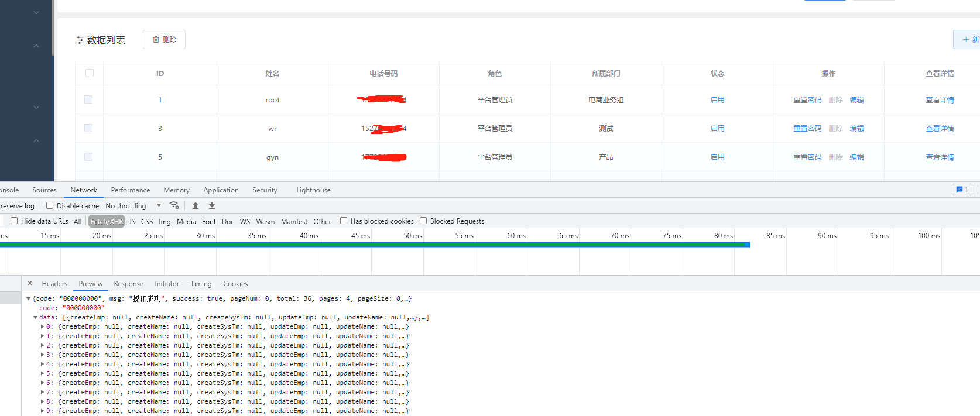Filter requests by CSS type
This screenshot has width=980, height=416.
tap(147, 221)
